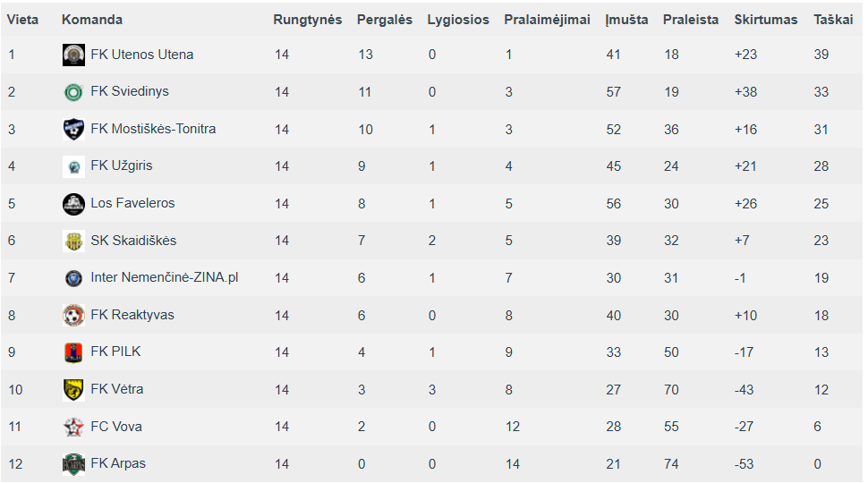
Task: Select the FK Užgiris team badge
Action: click(73, 166)
